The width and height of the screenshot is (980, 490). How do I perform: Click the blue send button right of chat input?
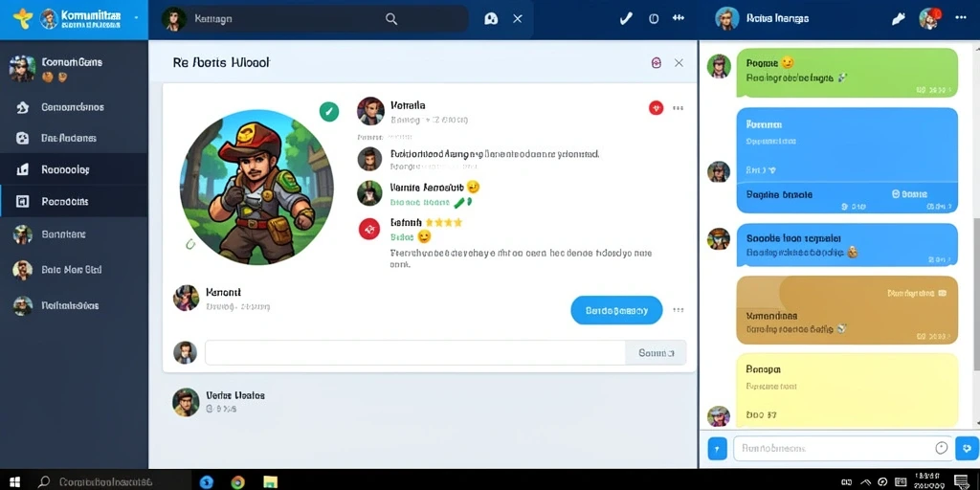[969, 448]
